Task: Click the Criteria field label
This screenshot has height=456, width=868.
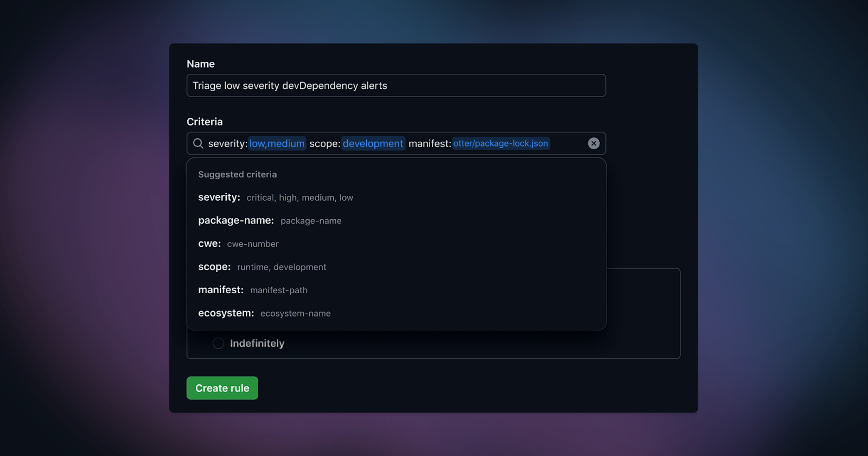Action: point(205,122)
